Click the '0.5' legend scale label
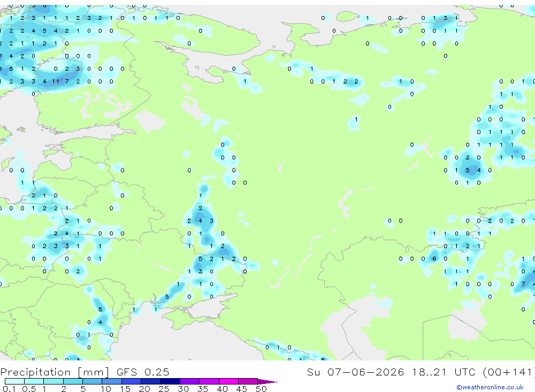This screenshot has width=535, height=392. [29, 389]
